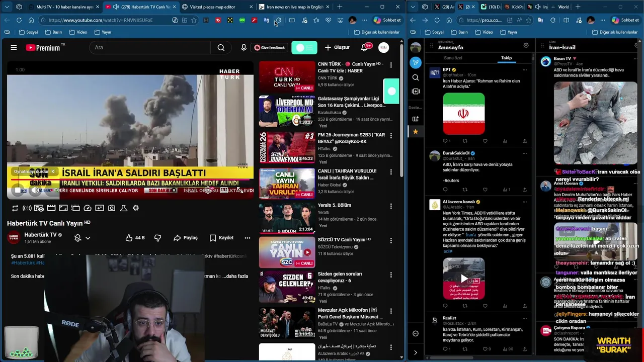Click the loop icon below the video
The height and width of the screenshot is (362, 644).
[15, 208]
